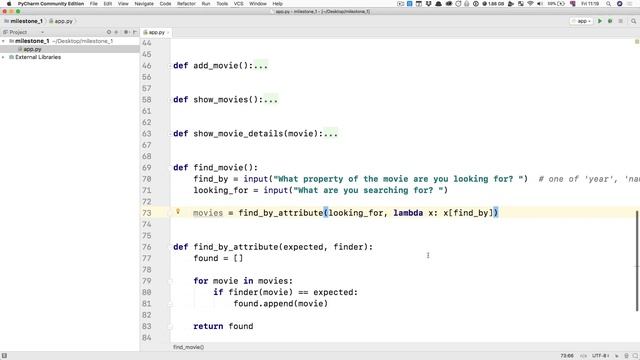Click the find_movie() breadcrumb below the editor

point(188,347)
